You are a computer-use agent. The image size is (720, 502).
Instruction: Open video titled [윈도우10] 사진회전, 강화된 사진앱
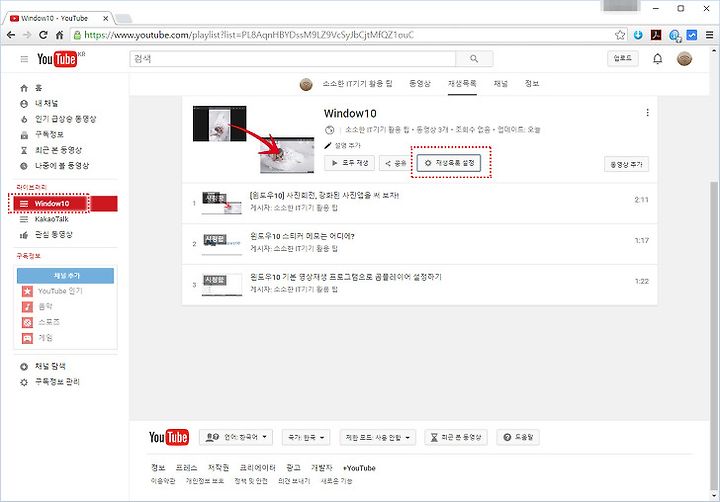(324, 196)
